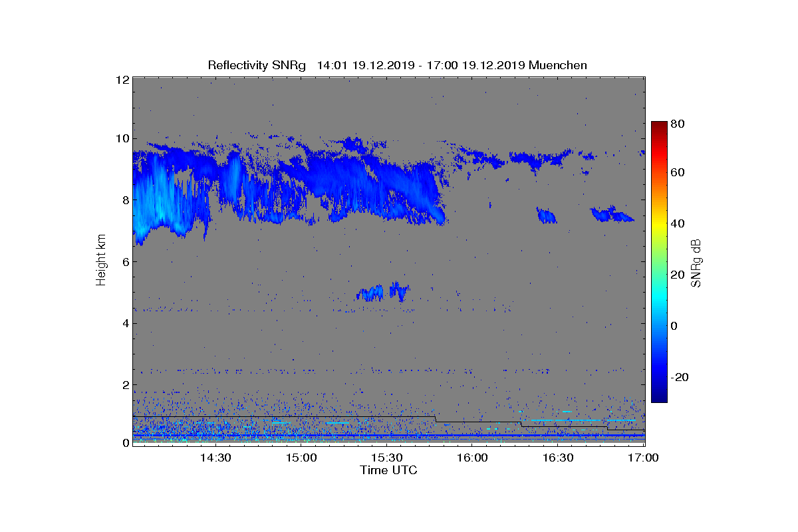Click the colorbar value 40
The height and width of the screenshot is (532, 798).
point(678,223)
